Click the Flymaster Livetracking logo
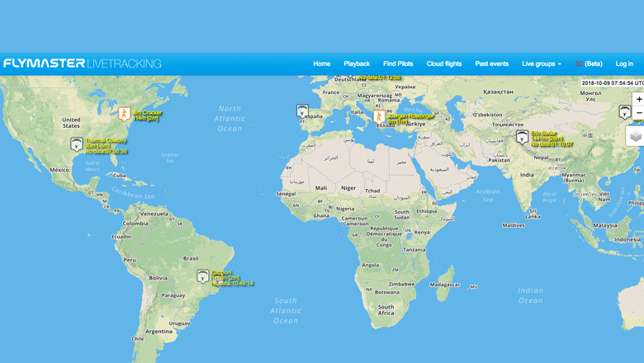The image size is (644, 363). point(83,64)
